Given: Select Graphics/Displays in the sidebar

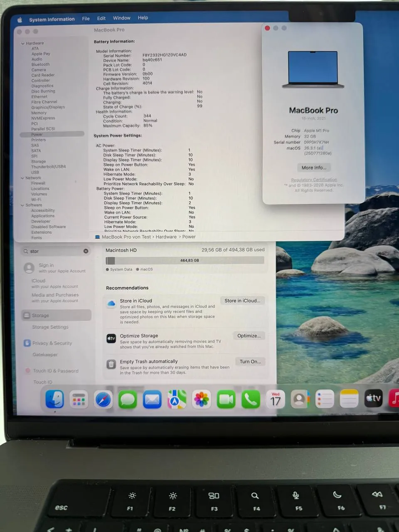Looking at the screenshot, I should 48,107.
